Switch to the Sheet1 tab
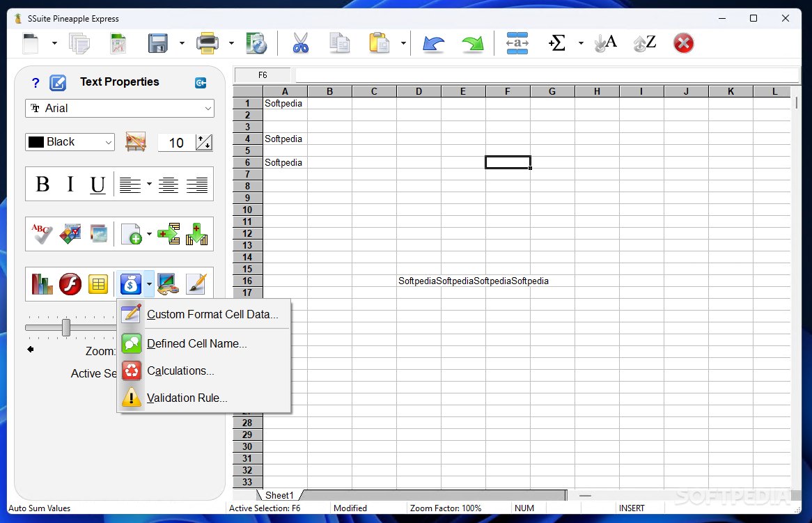Screen dimensions: 812x523 (x=280, y=496)
